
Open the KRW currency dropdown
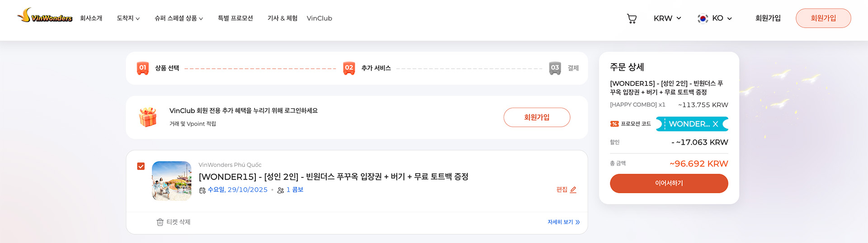[x=667, y=19]
